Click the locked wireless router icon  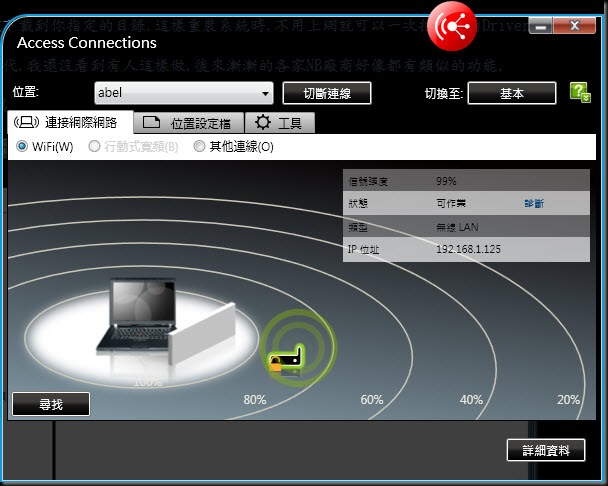[287, 359]
